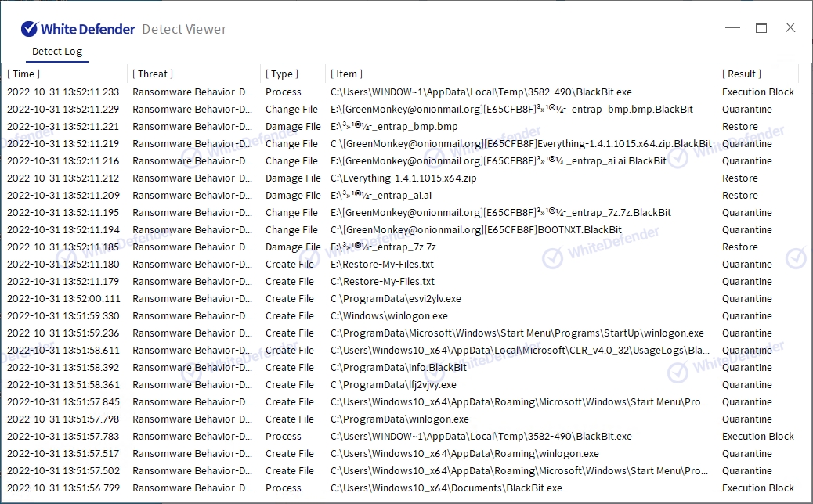Screen dimensions: 813x504
Task: Select timestamp 2022-10-31 13:52:11.185
Action: click(63, 247)
